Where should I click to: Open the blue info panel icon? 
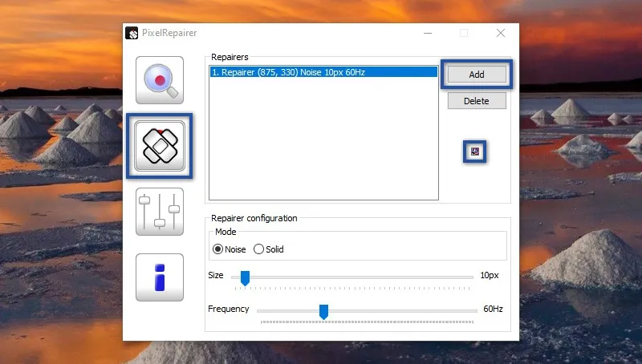point(160,277)
